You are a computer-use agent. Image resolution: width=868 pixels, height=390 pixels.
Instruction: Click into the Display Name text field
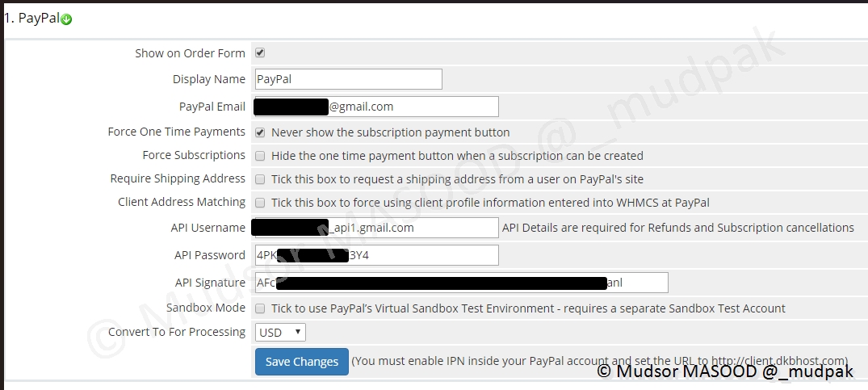coord(347,79)
